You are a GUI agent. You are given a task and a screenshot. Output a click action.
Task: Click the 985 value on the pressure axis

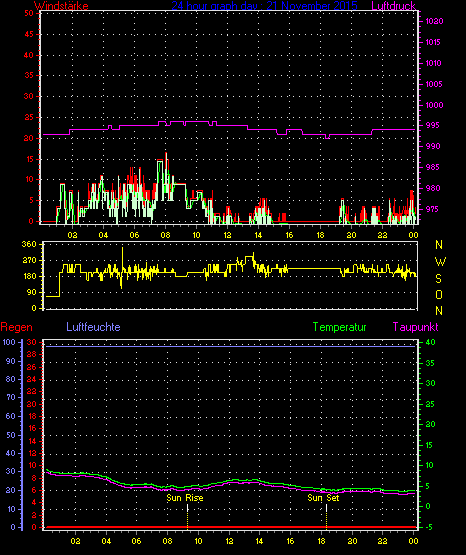click(x=432, y=167)
